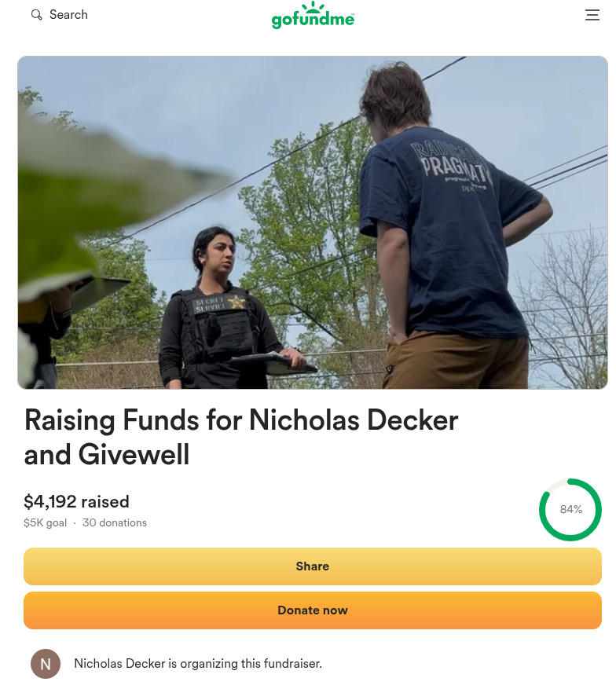616x689 pixels.
Task: Open the hamburger menu icon
Action: tap(592, 15)
